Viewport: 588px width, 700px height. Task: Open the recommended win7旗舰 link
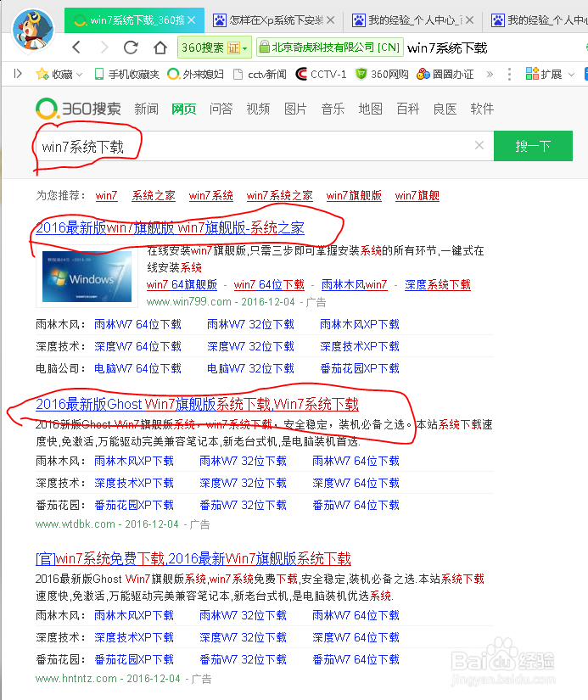tap(417, 195)
